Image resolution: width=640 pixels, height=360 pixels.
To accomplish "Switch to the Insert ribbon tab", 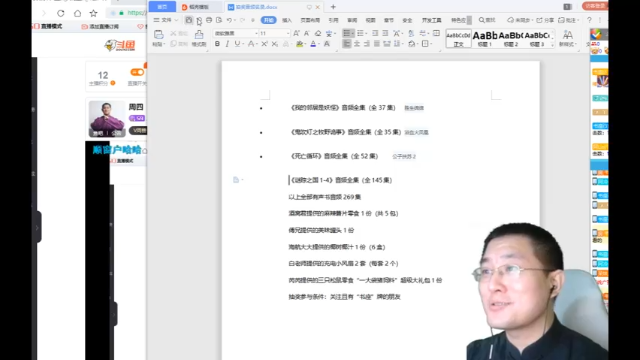I will [x=287, y=20].
